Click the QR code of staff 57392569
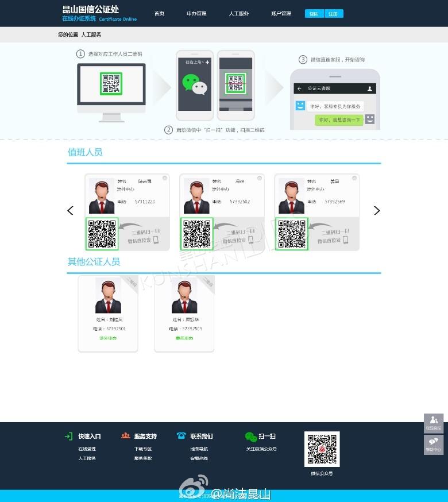The image size is (448, 502). (292, 234)
